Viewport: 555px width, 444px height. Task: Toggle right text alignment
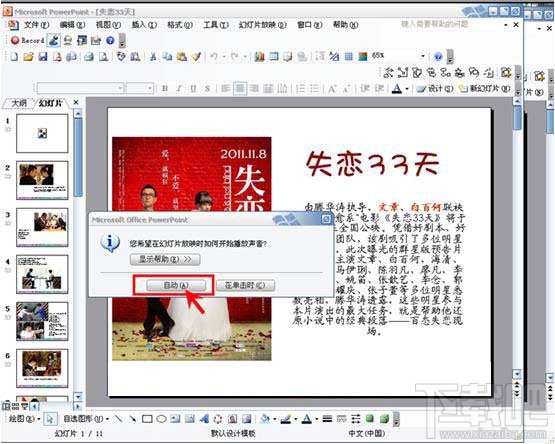pyautogui.click(x=254, y=88)
